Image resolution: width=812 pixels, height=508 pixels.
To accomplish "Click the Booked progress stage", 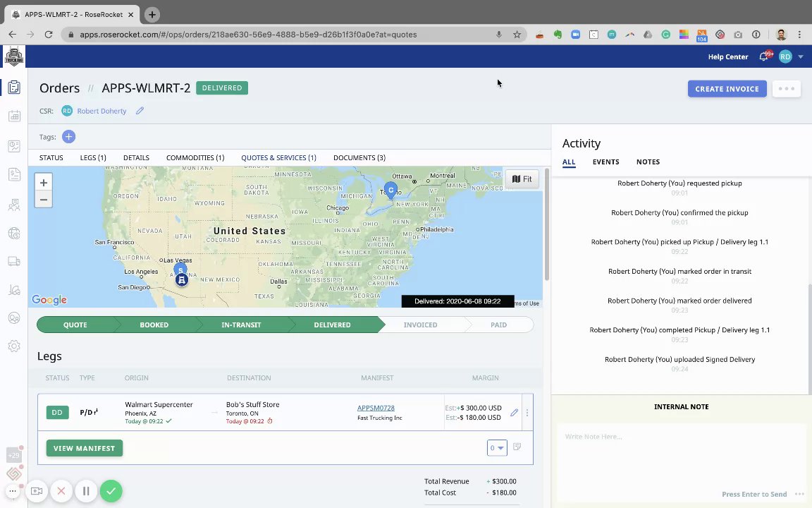I will point(154,325).
